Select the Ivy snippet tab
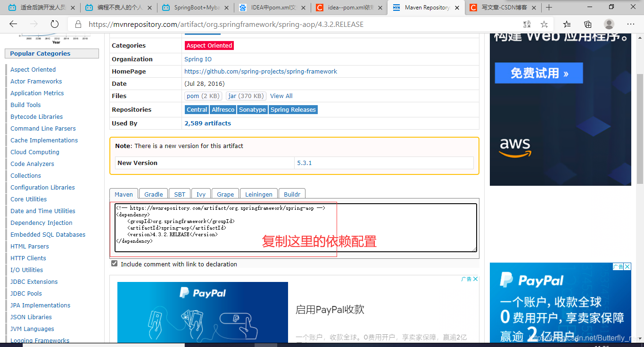644x347 pixels. click(x=201, y=194)
